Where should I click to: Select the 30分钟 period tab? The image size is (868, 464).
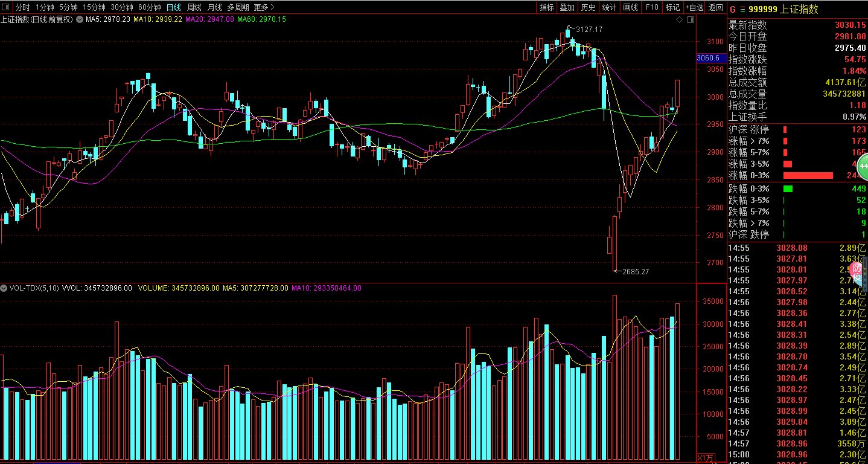122,7
